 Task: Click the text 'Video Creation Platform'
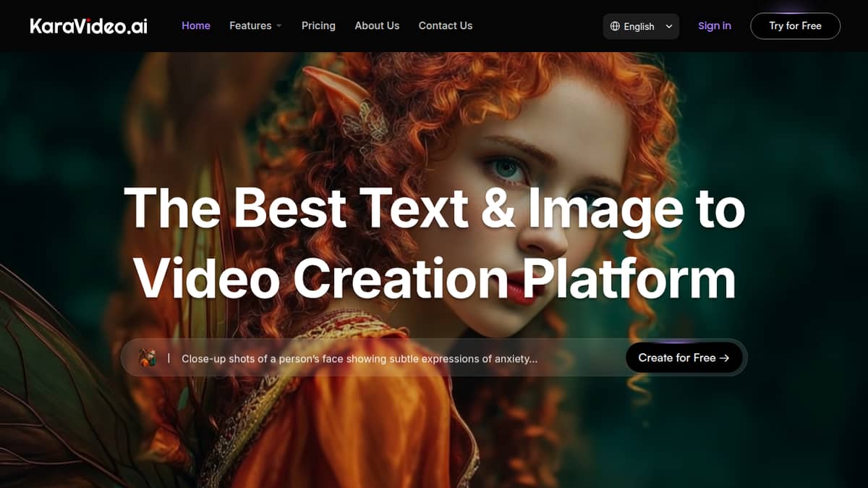[435, 278]
